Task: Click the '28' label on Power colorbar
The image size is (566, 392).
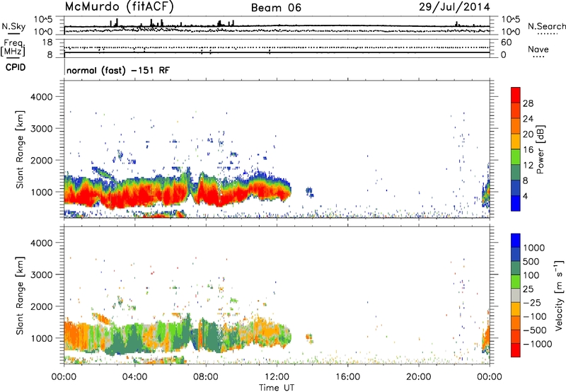Action: click(x=528, y=103)
